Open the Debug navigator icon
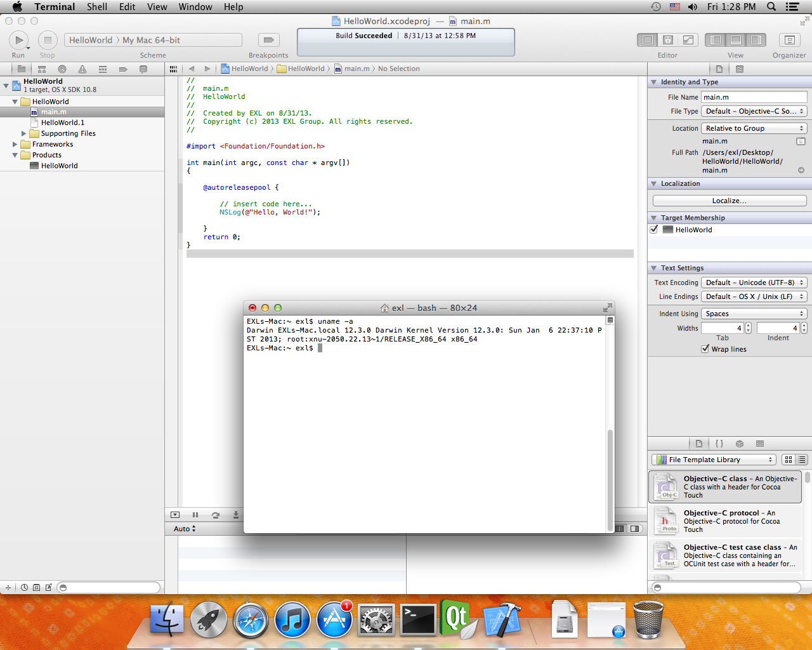 (x=103, y=69)
